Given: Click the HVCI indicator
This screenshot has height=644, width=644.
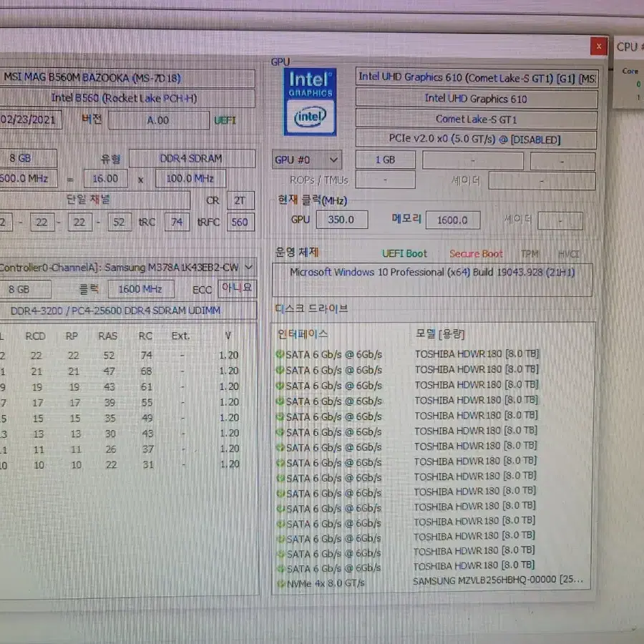Looking at the screenshot, I should click(569, 254).
